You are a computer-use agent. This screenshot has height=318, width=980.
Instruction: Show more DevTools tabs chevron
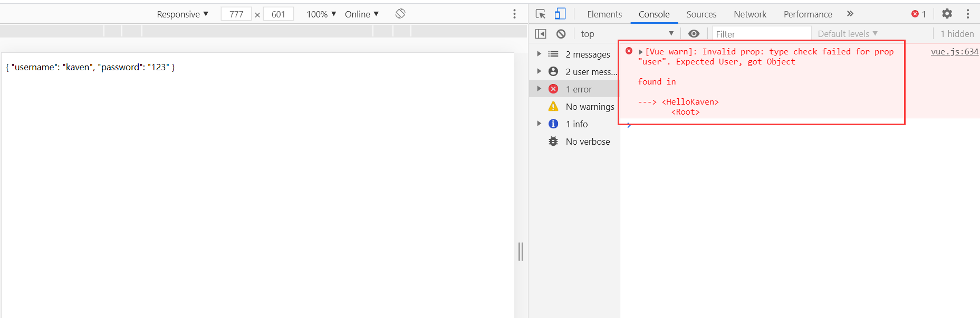[850, 14]
